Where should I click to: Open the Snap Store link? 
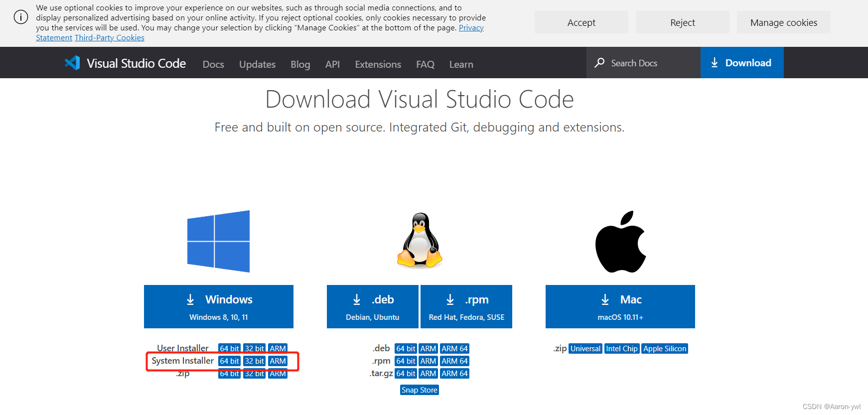coord(420,390)
